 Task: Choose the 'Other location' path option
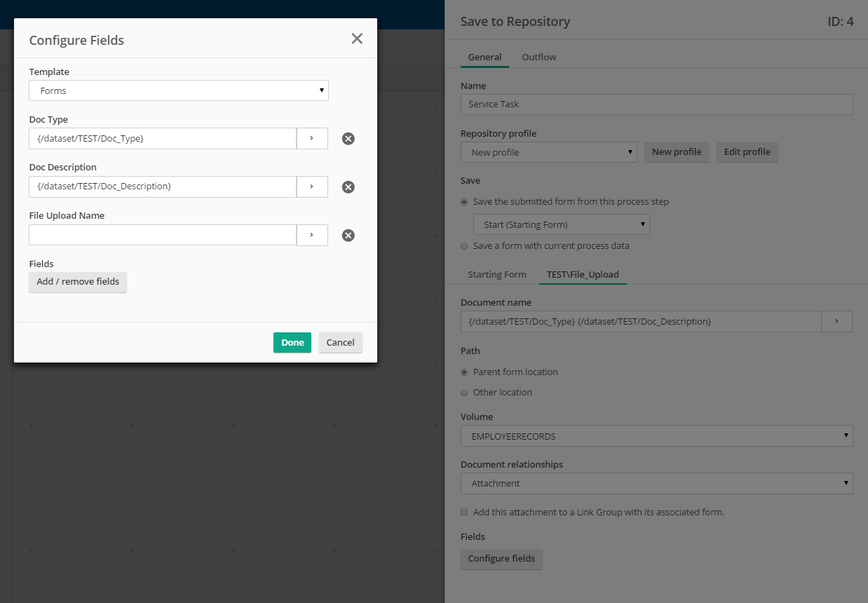464,393
